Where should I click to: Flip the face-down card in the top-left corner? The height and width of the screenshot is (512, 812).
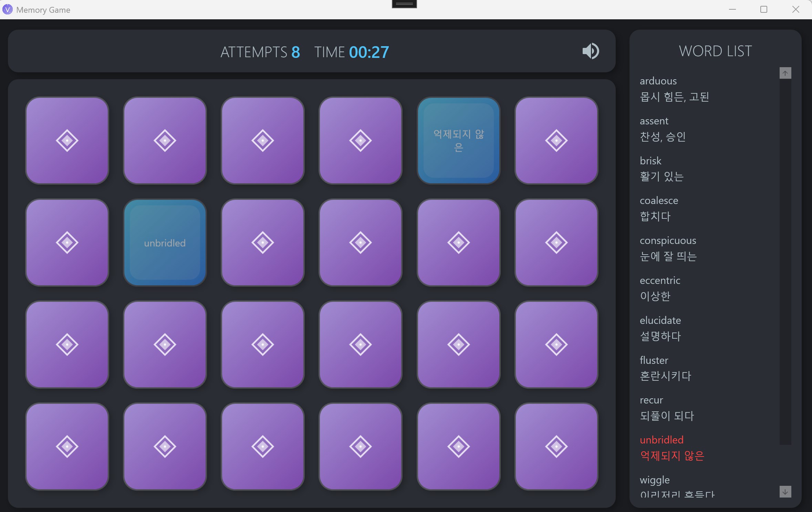[x=67, y=140]
